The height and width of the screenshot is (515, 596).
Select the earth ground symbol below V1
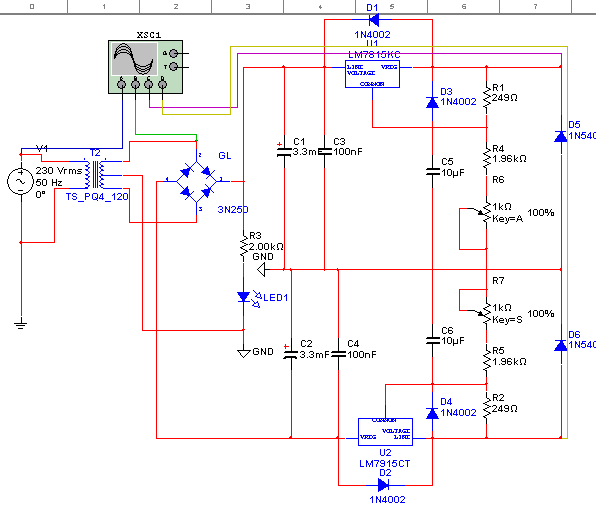(x=21, y=324)
